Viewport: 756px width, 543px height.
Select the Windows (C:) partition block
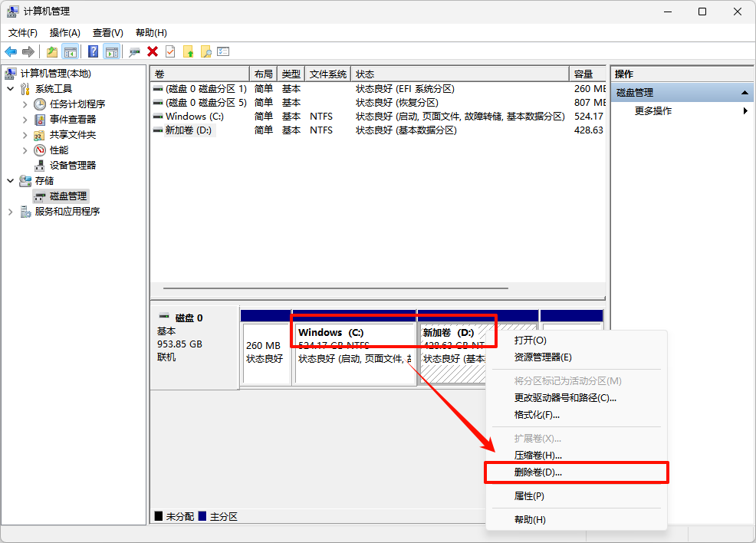click(354, 353)
